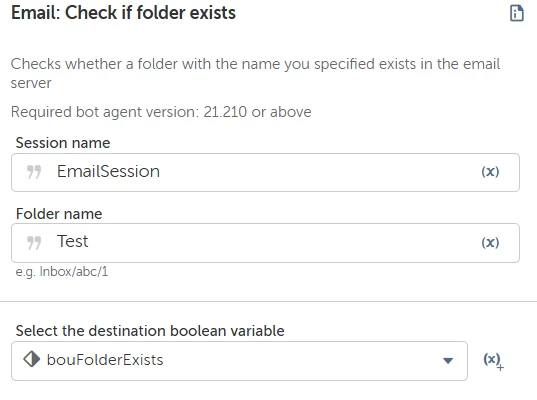
Task: Click the 'Email: Check if folder exists' heading
Action: tap(123, 13)
